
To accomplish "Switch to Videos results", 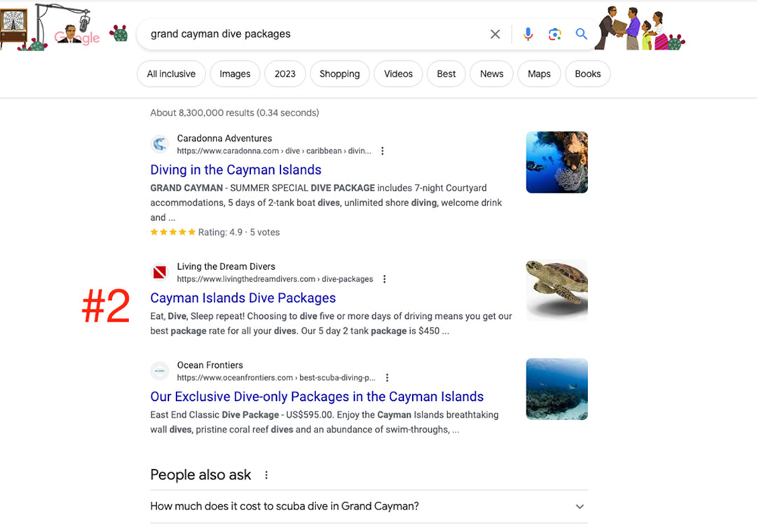I will point(398,74).
